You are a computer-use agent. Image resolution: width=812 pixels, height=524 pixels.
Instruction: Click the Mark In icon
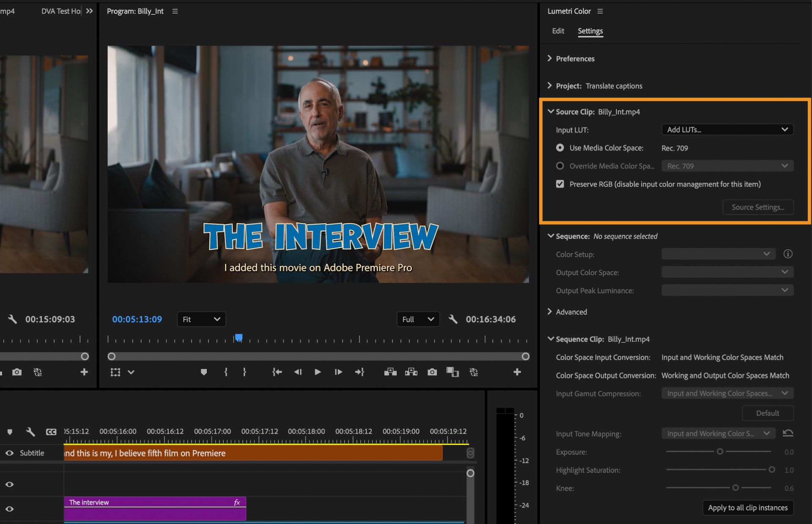point(226,372)
